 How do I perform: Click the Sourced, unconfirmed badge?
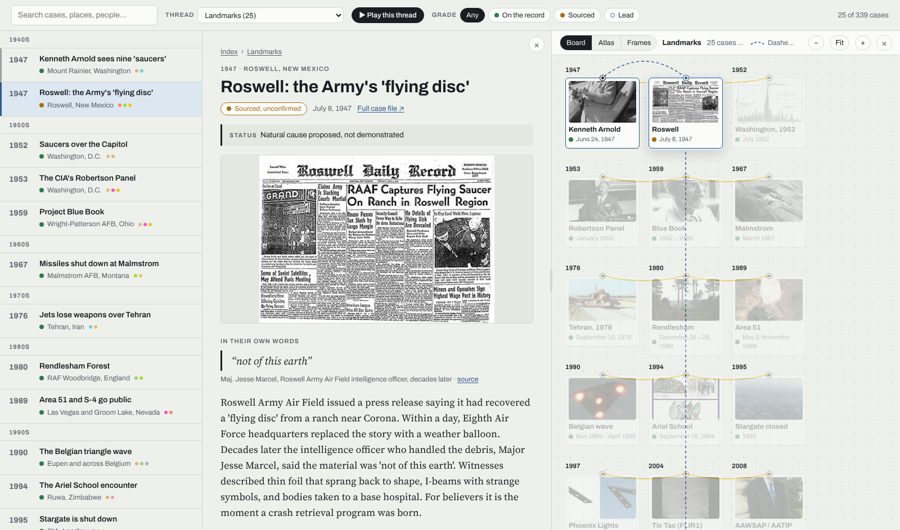pos(263,109)
